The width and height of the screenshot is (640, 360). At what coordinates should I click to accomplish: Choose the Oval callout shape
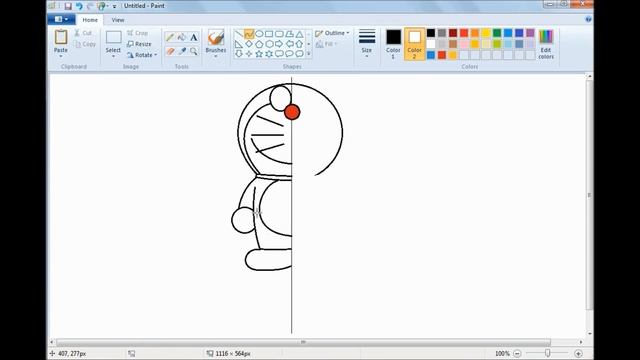[x=289, y=53]
